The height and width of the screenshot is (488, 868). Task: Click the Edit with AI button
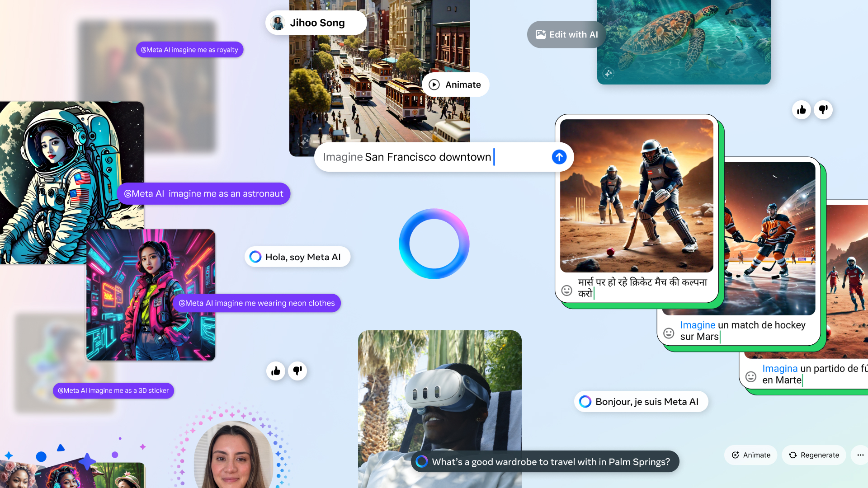point(566,34)
